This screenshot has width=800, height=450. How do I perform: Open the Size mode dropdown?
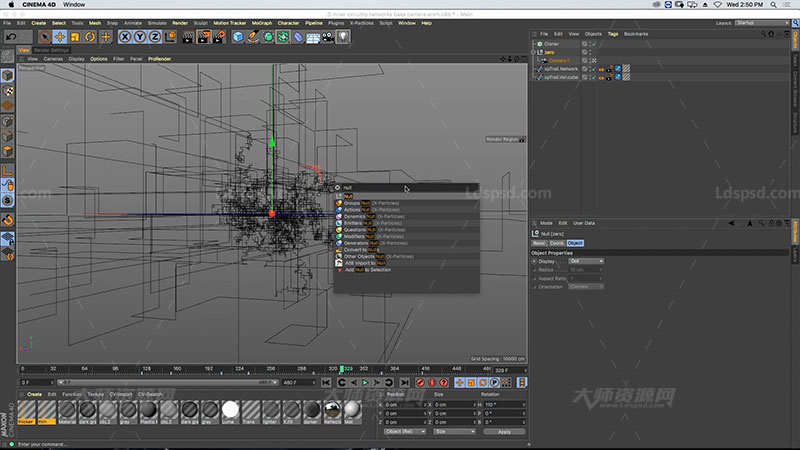[x=454, y=432]
